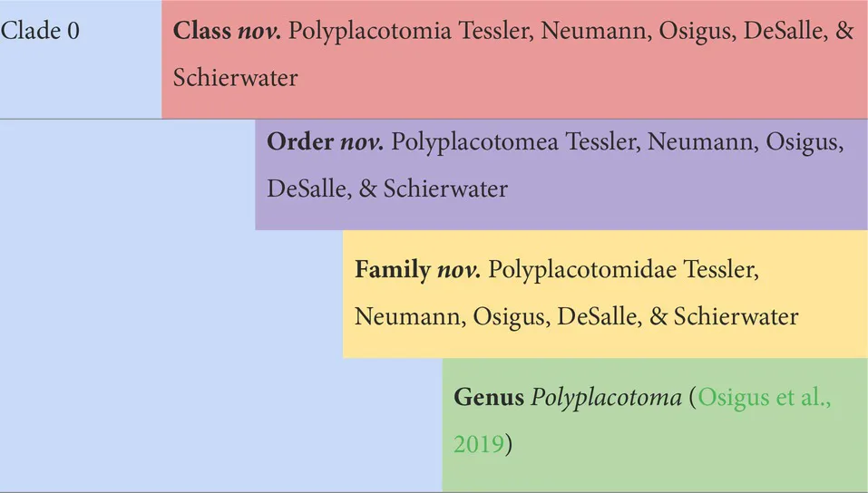This screenshot has height=493, width=868.
Task: Click 'DeSalle, & Schierwater' in the purple Order row
Action: click(387, 189)
